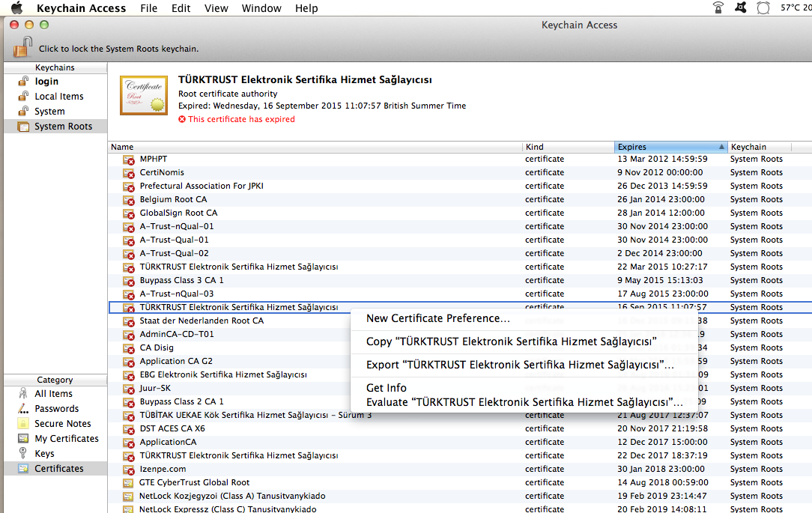Show the Certificates category
This screenshot has height=513, width=812.
point(55,469)
